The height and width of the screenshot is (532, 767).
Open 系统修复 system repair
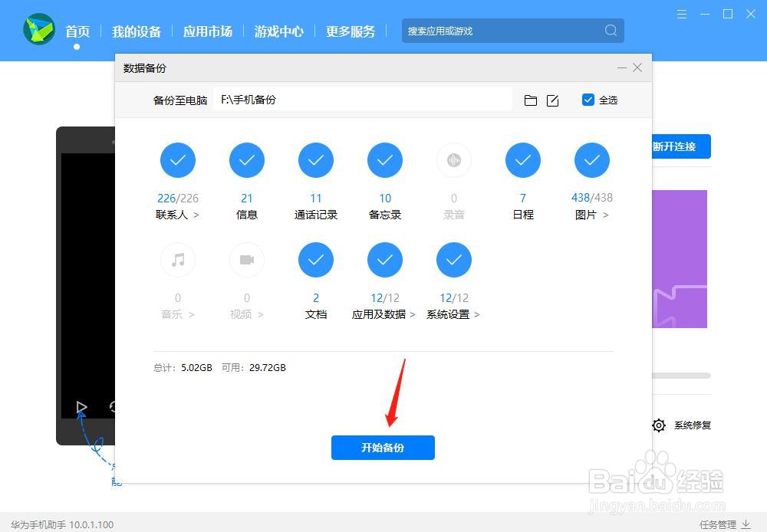pos(693,425)
